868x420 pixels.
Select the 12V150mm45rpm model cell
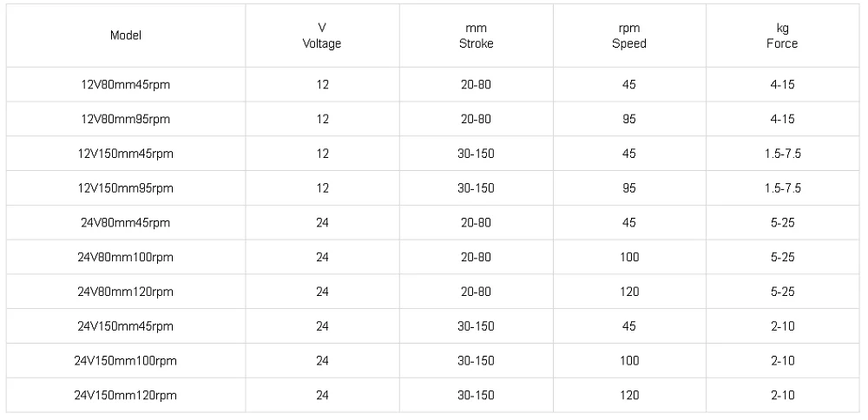[126, 154]
